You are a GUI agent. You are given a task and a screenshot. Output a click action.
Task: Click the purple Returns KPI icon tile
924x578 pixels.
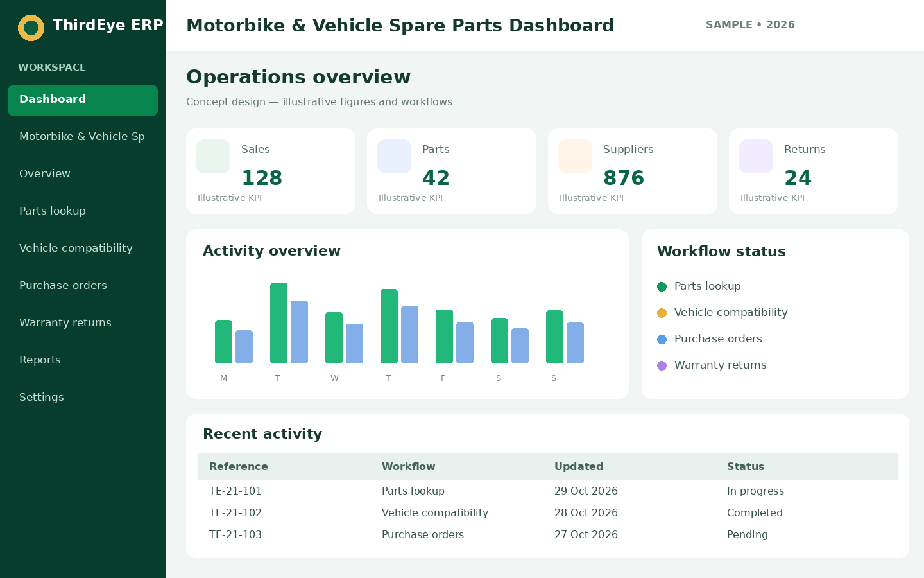coord(756,156)
